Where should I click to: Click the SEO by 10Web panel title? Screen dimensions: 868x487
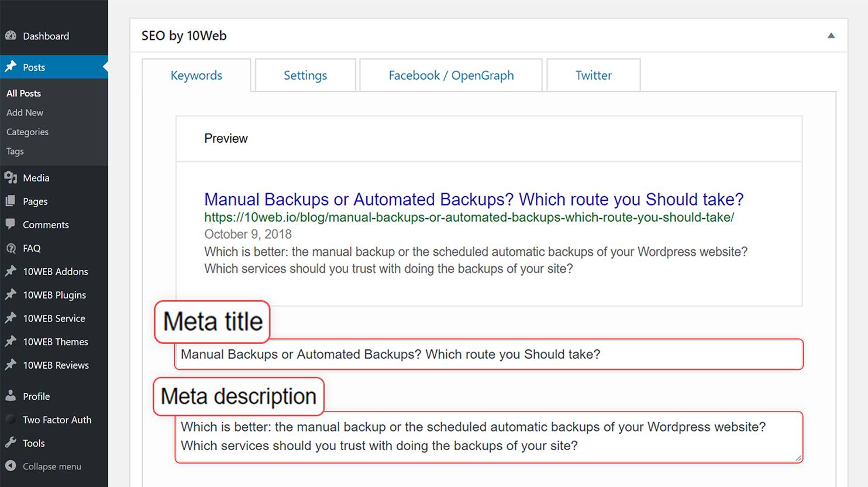(184, 36)
